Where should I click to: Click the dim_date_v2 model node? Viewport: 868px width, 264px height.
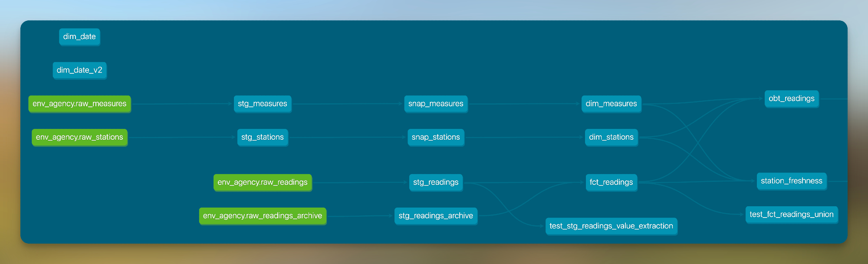[79, 70]
